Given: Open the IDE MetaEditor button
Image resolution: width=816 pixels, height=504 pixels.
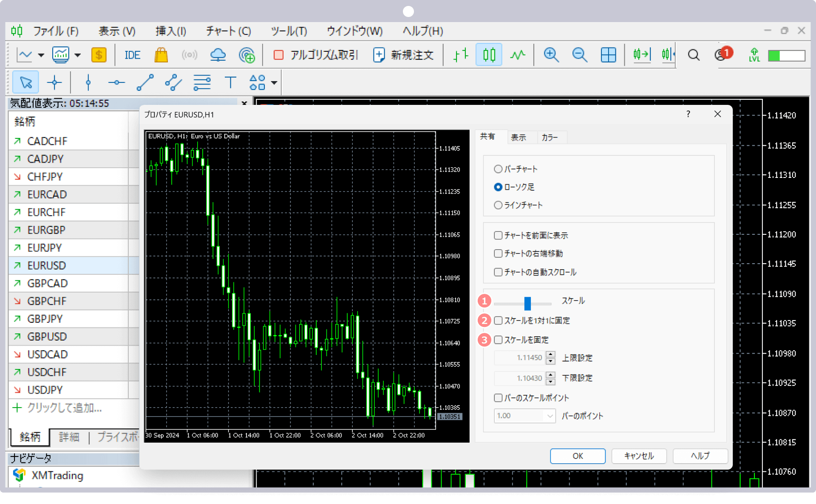Looking at the screenshot, I should (x=132, y=55).
